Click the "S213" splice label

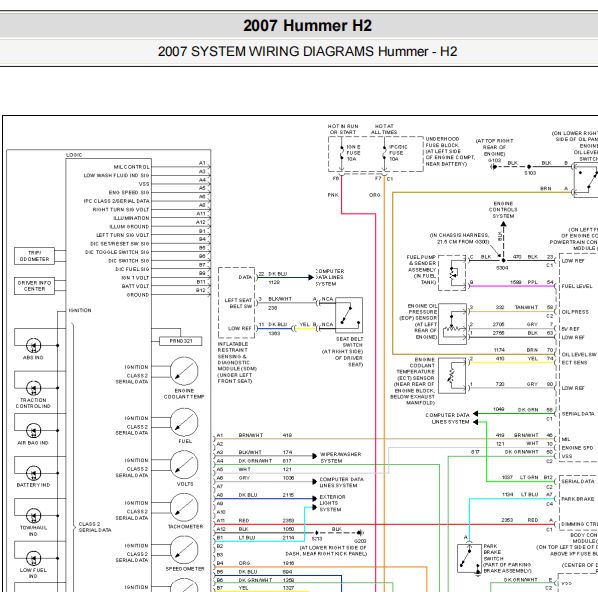(x=317, y=539)
